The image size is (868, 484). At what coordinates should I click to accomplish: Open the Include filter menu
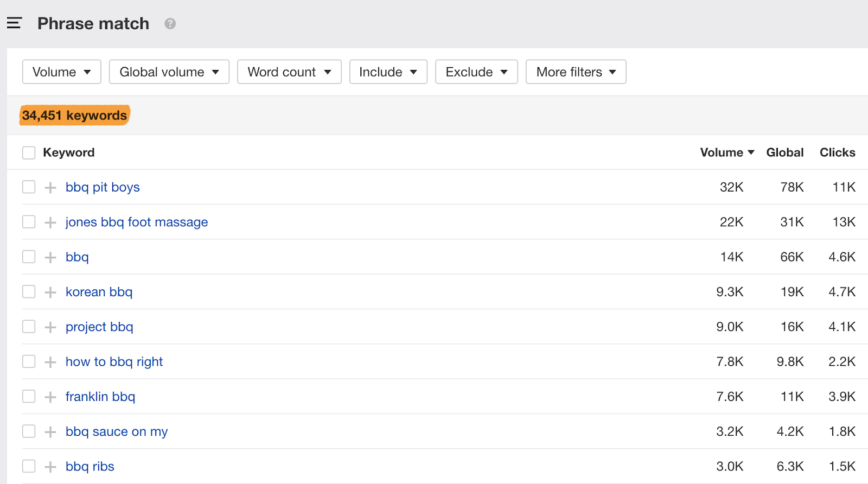pos(388,72)
